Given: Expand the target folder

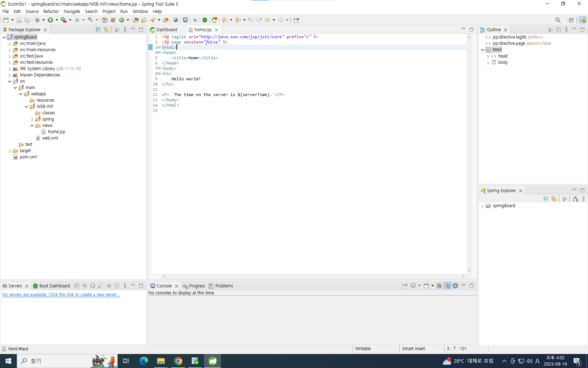Looking at the screenshot, I should (x=9, y=151).
